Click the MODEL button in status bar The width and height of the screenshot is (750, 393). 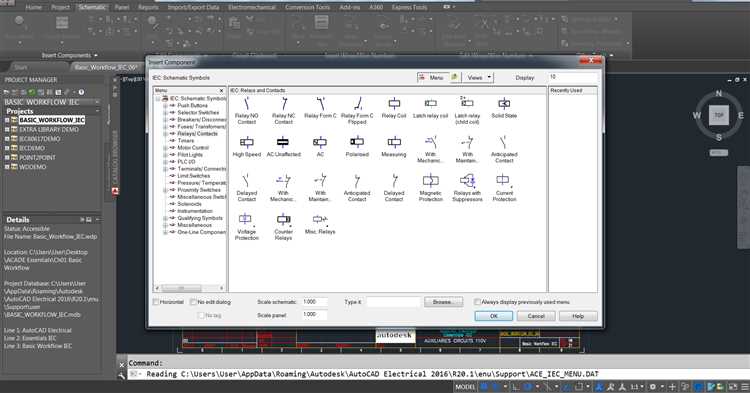[465, 387]
